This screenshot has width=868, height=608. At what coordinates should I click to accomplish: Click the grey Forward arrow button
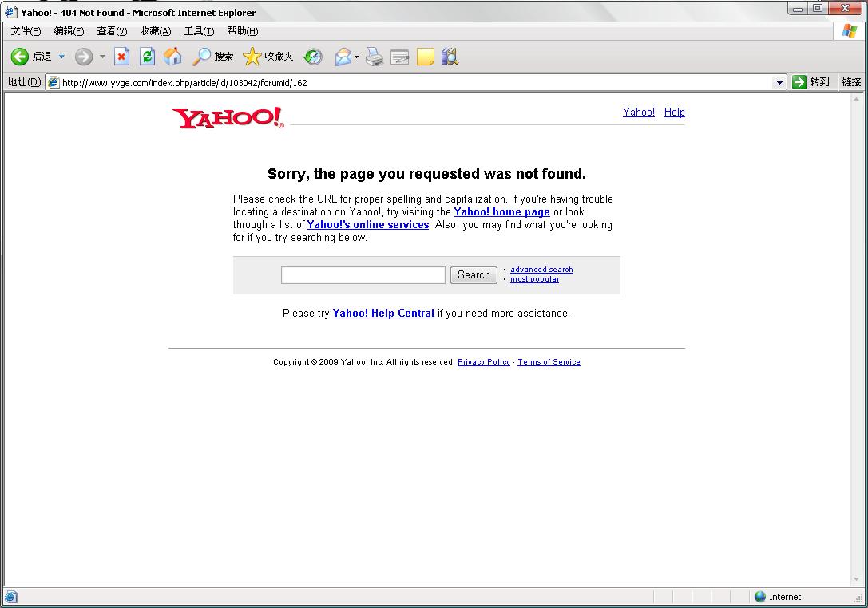coord(84,57)
